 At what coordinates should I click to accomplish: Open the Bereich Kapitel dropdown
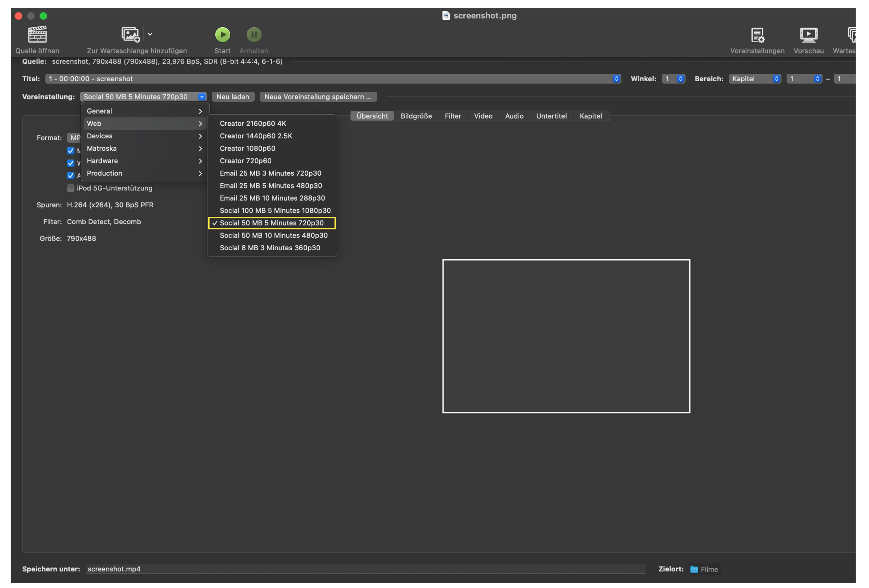tap(755, 79)
